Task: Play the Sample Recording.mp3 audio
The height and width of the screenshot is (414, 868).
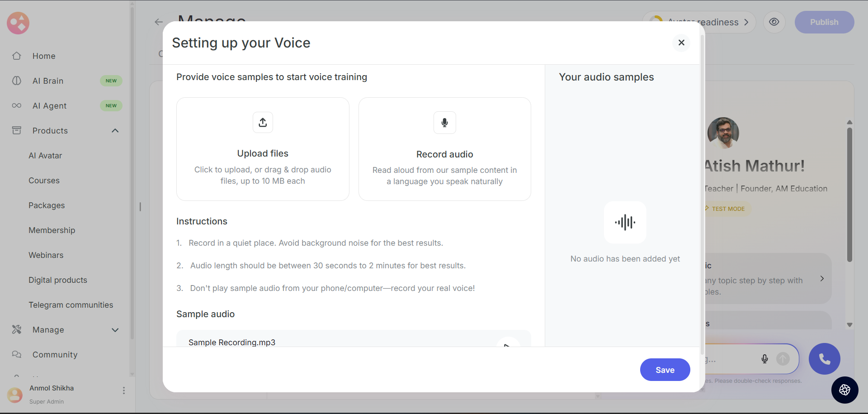Action: [x=508, y=344]
